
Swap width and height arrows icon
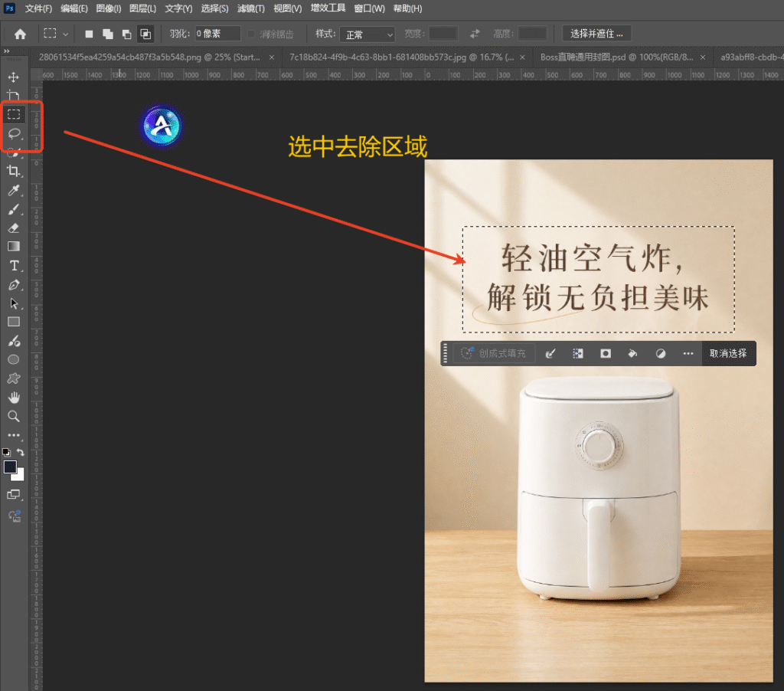475,34
